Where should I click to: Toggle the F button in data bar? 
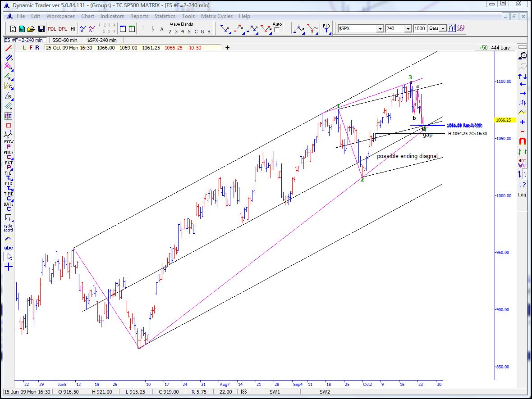click(31, 48)
